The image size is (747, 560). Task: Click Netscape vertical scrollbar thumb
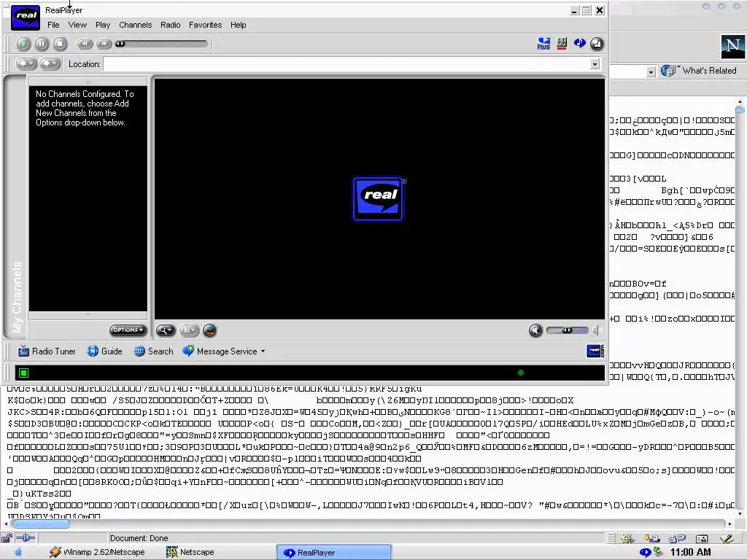coord(740,109)
